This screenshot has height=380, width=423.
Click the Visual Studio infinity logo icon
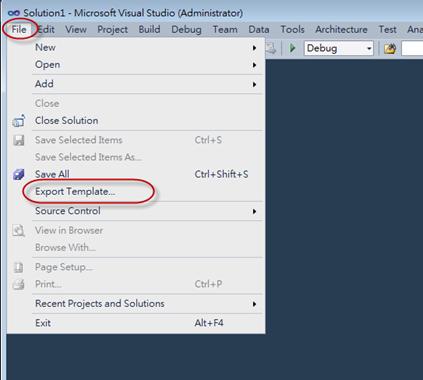[x=14, y=13]
